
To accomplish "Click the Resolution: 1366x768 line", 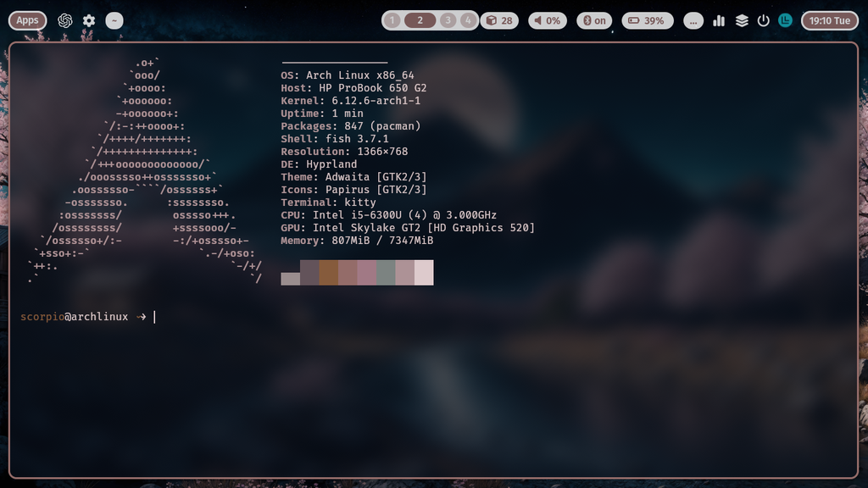I will click(344, 152).
